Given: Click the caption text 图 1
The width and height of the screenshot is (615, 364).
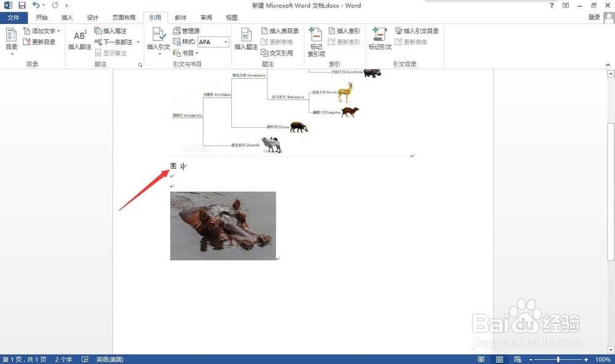Looking at the screenshot, I should pyautogui.click(x=178, y=166).
